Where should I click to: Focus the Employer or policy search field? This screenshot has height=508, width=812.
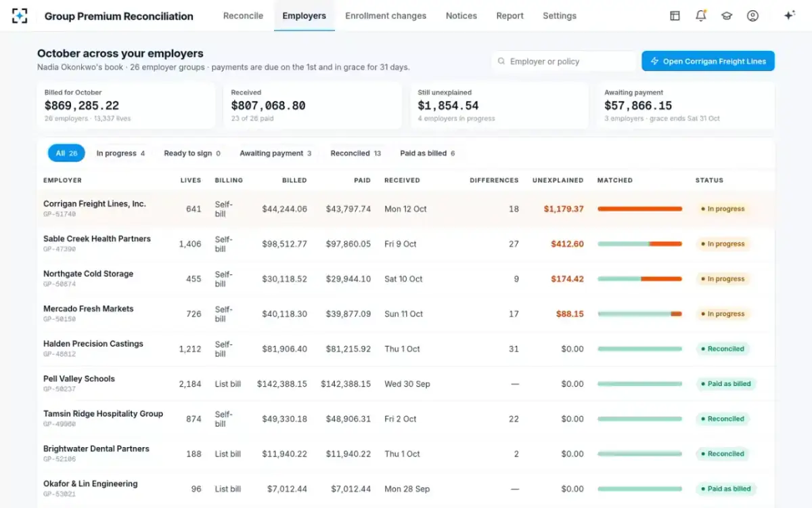point(564,61)
